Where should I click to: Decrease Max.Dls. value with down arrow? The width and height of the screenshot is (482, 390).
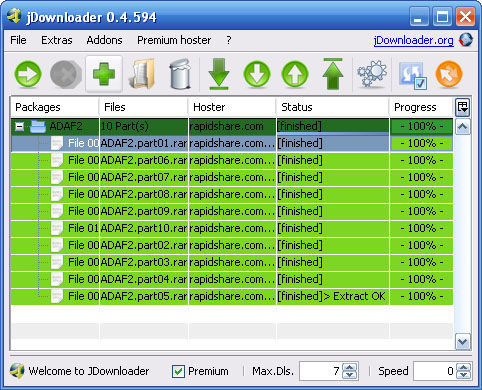[350, 375]
